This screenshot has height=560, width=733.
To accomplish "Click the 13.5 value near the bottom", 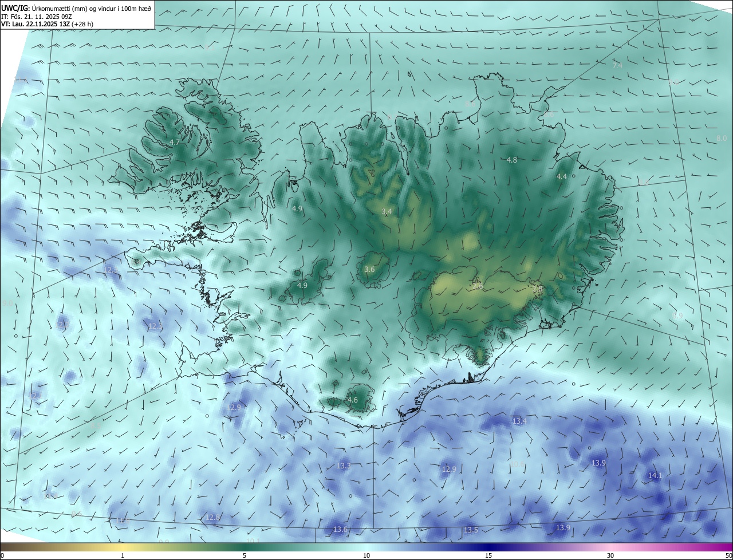I will [471, 530].
